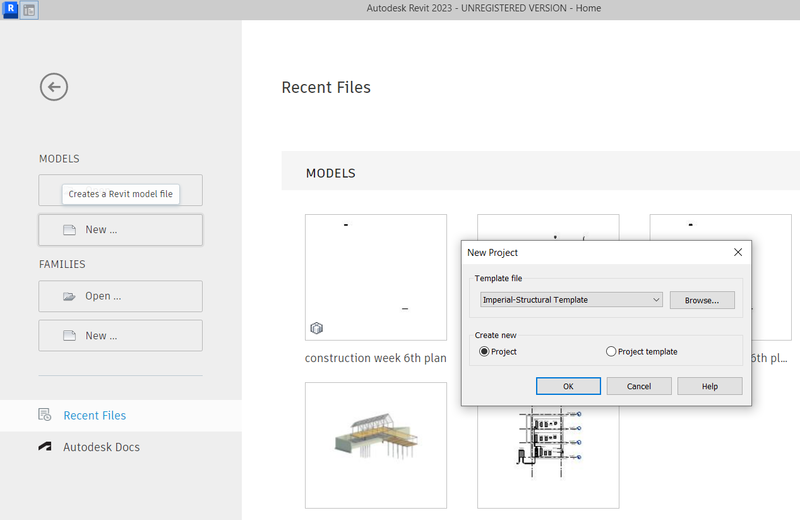Open the 3D building model thumbnail

[x=376, y=445]
